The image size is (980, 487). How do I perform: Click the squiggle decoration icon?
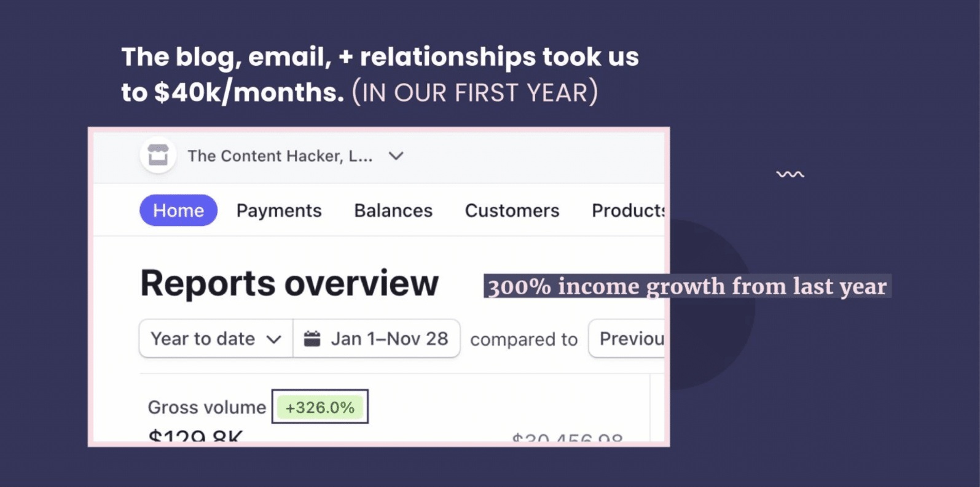tap(790, 174)
